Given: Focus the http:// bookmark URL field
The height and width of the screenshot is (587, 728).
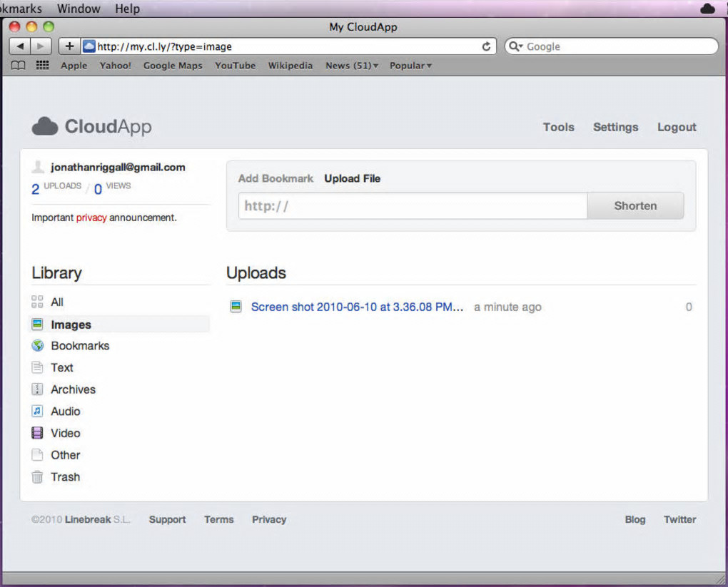Looking at the screenshot, I should pyautogui.click(x=413, y=205).
